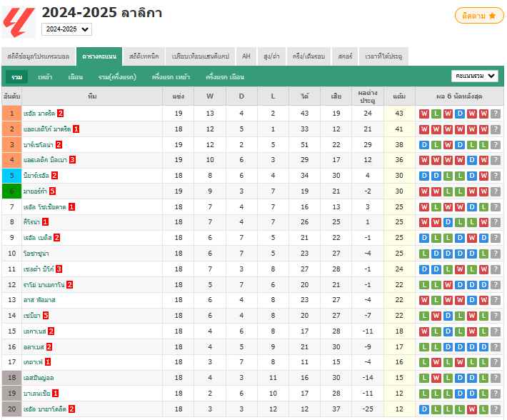This screenshot has height=420, width=507.
Task: Click the red W form icon in rank 5 row
Action: click(483, 176)
